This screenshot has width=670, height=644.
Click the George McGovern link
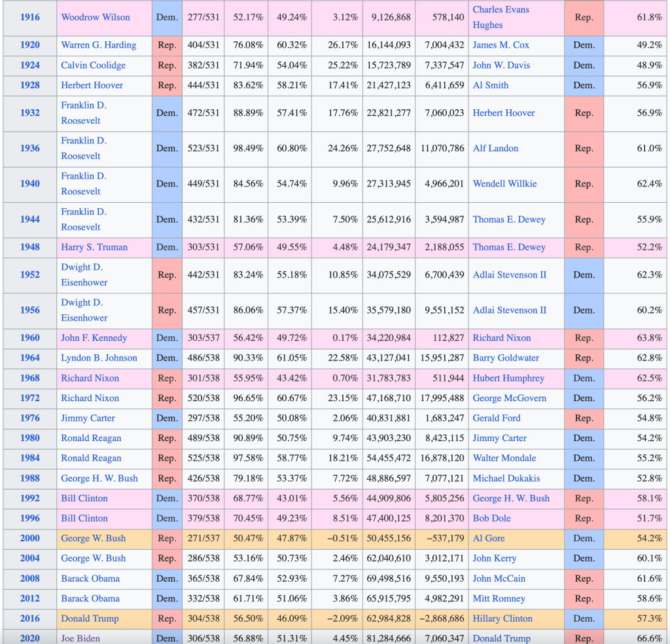[509, 399]
